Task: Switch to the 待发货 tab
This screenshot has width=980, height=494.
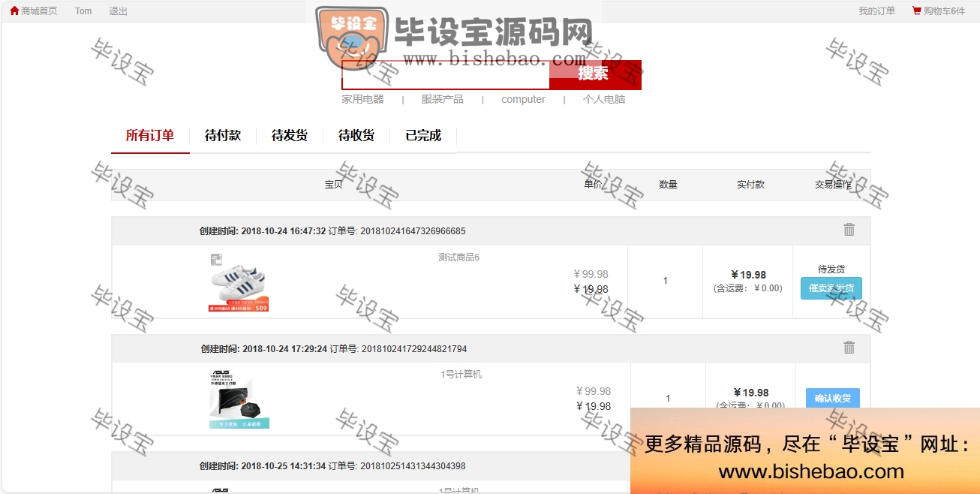Action: [x=290, y=136]
